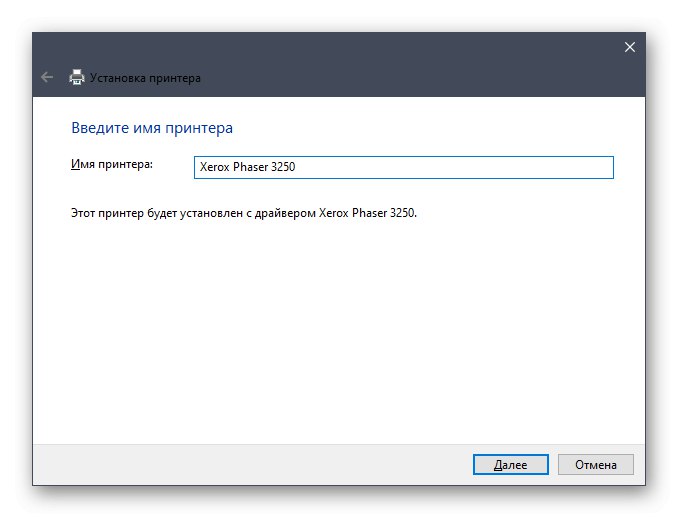This screenshot has width=678, height=518.
Task: Click the empty right part of name field
Action: click(x=480, y=168)
